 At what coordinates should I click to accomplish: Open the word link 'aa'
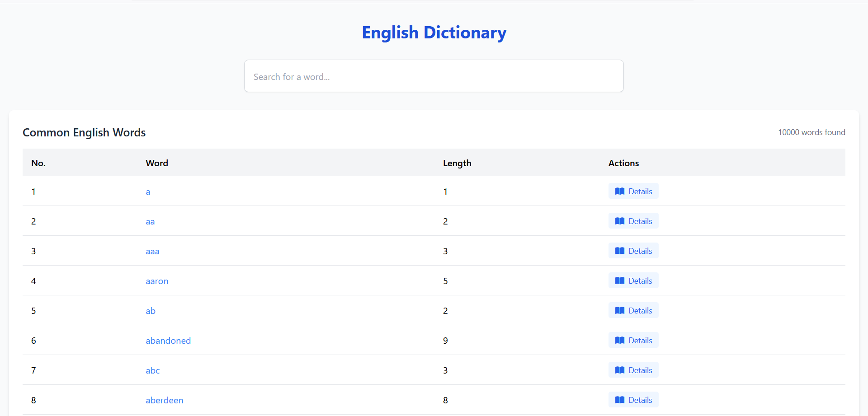point(150,222)
